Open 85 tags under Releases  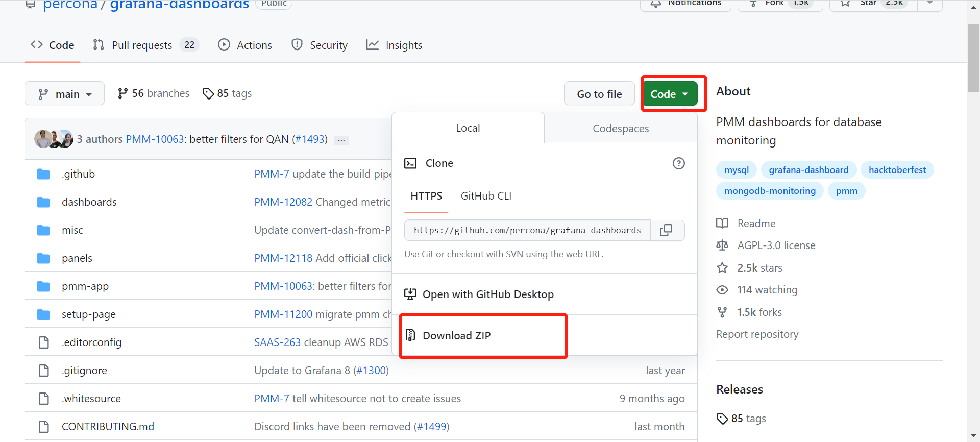pyautogui.click(x=741, y=419)
